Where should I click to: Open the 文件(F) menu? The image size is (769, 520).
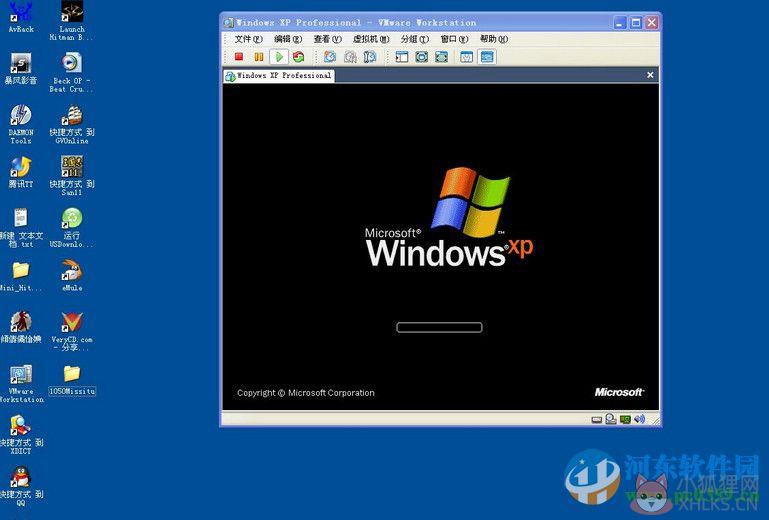pyautogui.click(x=248, y=39)
